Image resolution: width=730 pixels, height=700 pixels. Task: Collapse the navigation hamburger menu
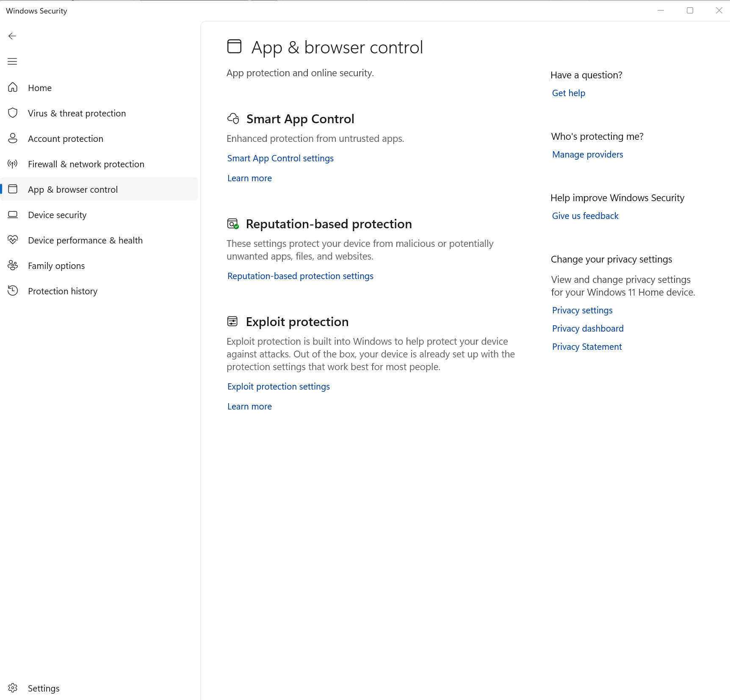[x=12, y=61]
